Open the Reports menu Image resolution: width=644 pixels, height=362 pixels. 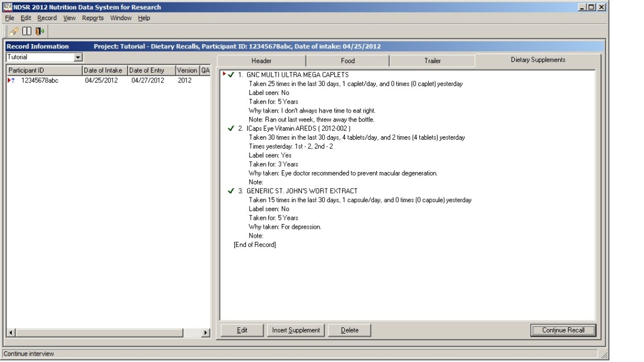[93, 18]
